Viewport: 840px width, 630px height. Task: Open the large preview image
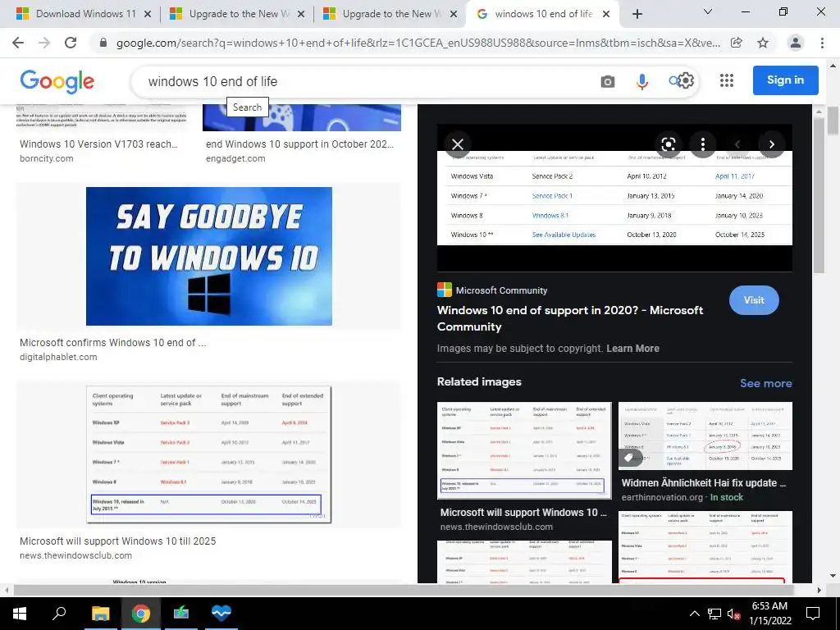614,199
